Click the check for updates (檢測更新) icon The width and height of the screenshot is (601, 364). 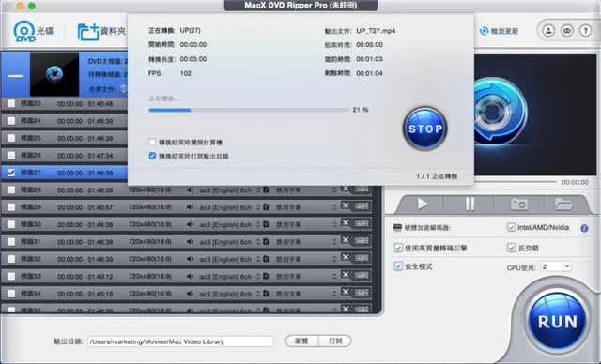pos(485,31)
